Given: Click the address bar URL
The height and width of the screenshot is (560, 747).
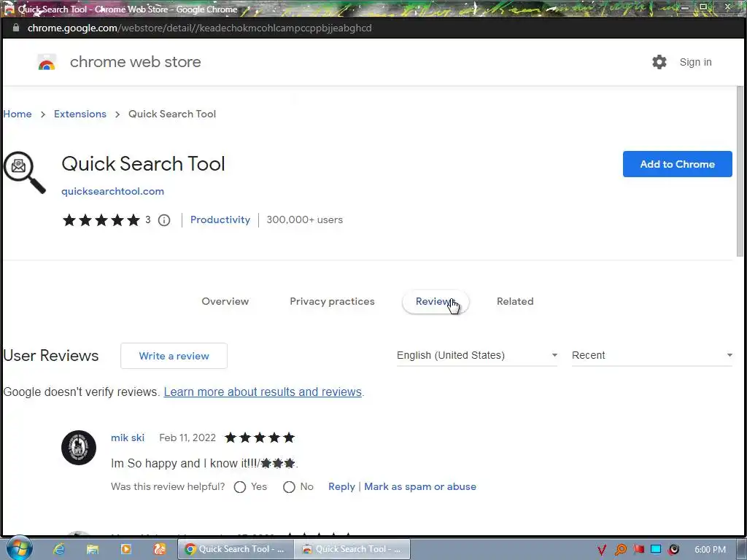Looking at the screenshot, I should pos(199,28).
